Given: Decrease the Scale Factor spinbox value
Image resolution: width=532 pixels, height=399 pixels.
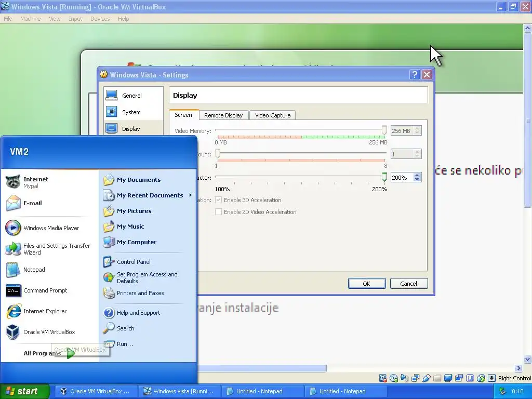Looking at the screenshot, I should click(417, 180).
